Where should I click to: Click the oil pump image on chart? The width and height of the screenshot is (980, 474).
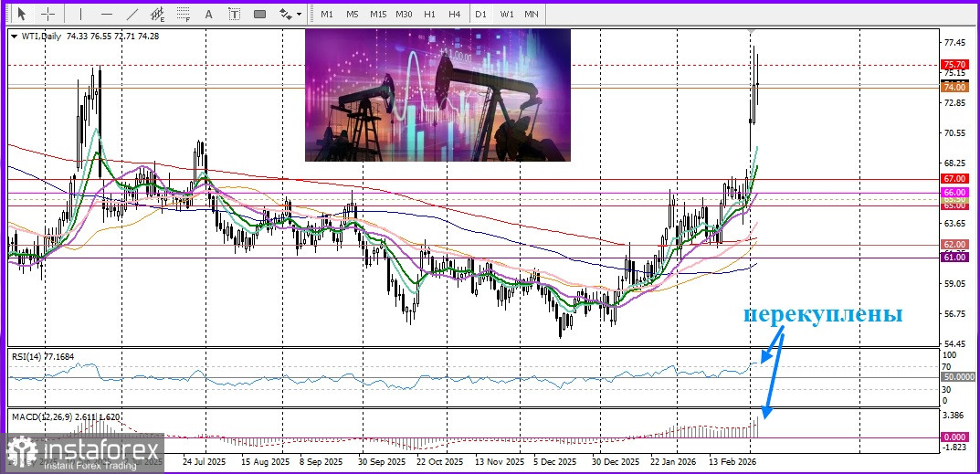coord(437,95)
